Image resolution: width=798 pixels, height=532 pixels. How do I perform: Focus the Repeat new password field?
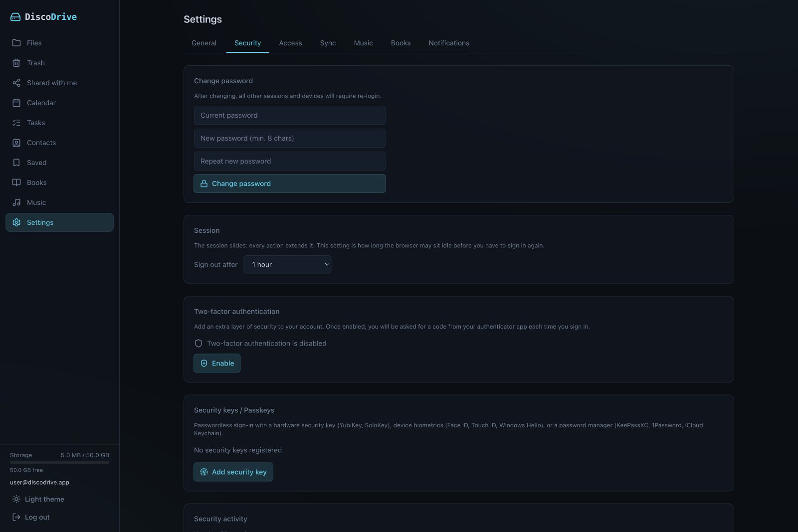click(x=290, y=161)
